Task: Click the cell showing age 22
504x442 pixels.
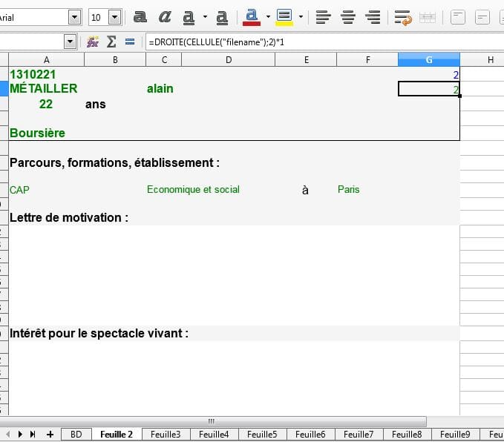Action: coord(45,104)
